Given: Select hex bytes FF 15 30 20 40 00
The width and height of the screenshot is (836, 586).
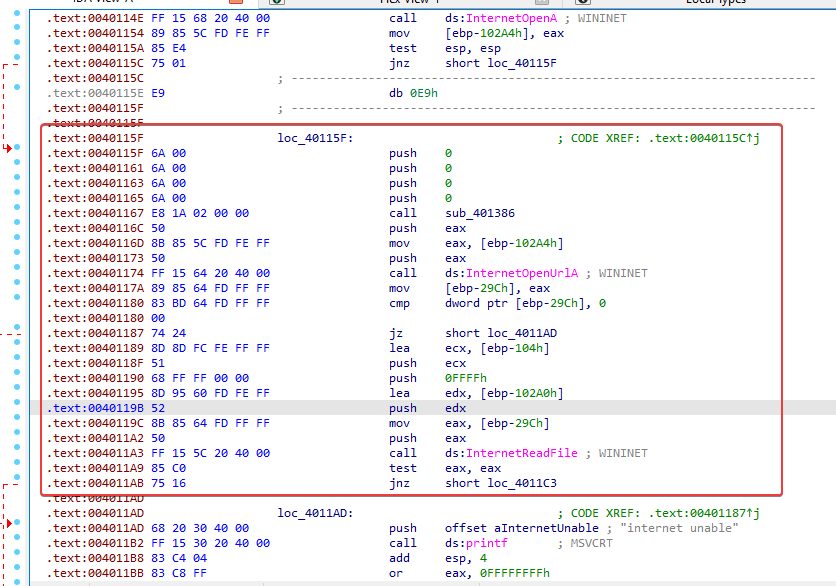Looking at the screenshot, I should click(x=211, y=543).
